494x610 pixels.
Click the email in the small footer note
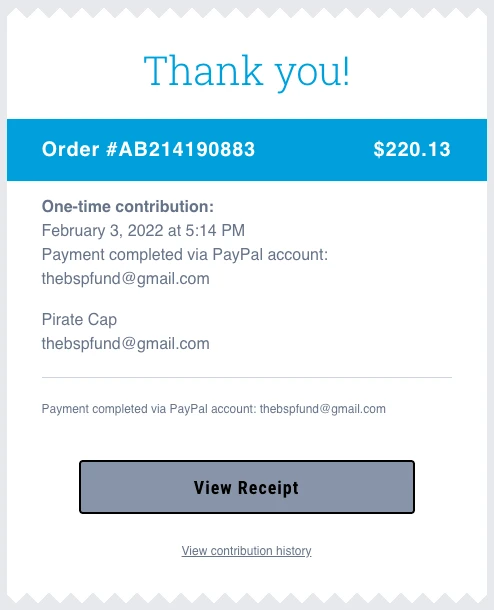click(322, 409)
